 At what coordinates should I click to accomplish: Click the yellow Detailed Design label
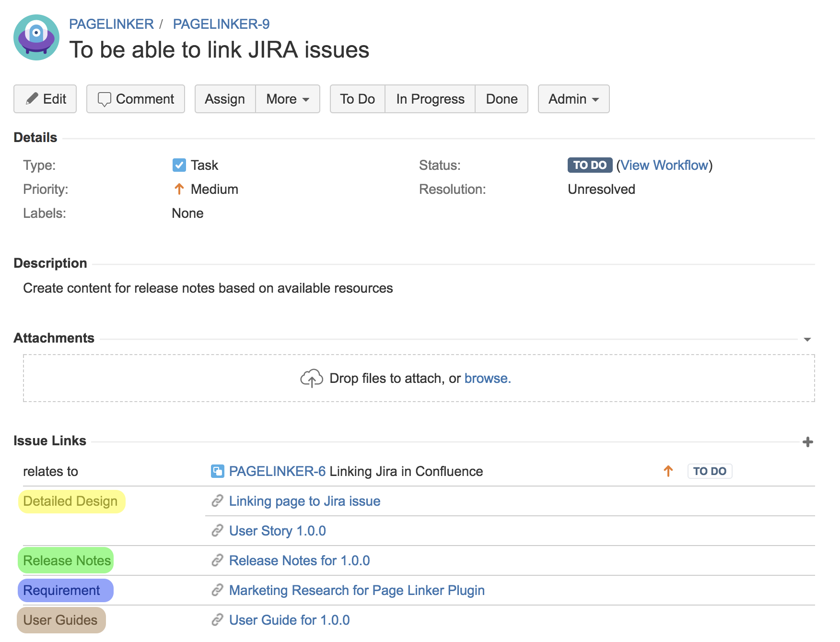[x=71, y=501]
